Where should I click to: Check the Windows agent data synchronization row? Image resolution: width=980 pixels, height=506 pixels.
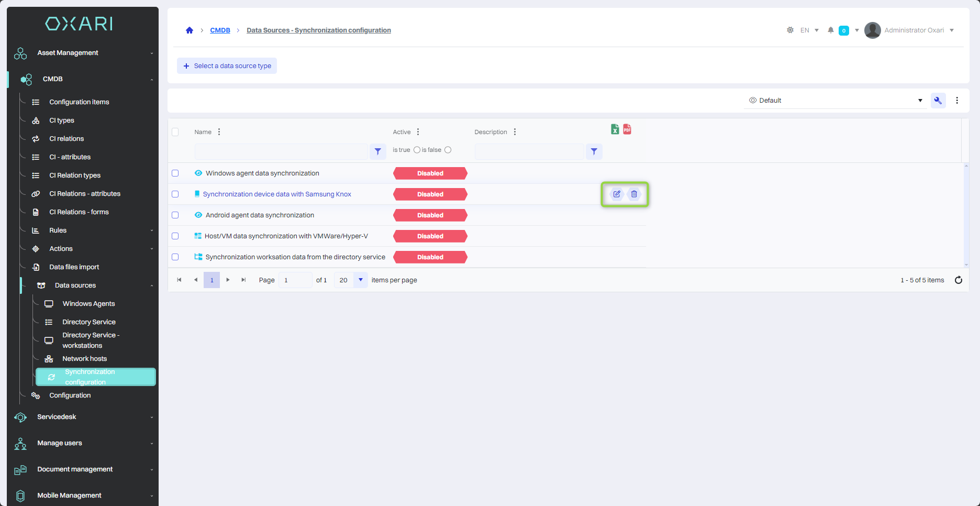click(175, 173)
